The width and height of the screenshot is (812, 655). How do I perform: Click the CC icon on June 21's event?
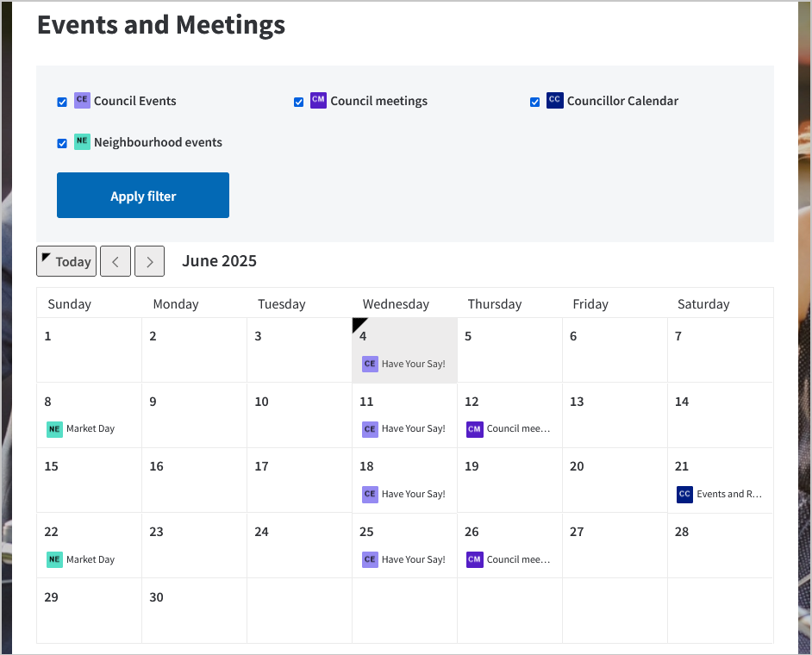click(684, 494)
